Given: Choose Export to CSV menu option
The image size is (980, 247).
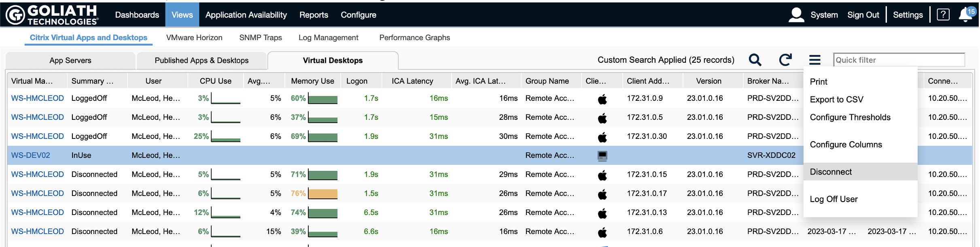Looking at the screenshot, I should (x=836, y=100).
